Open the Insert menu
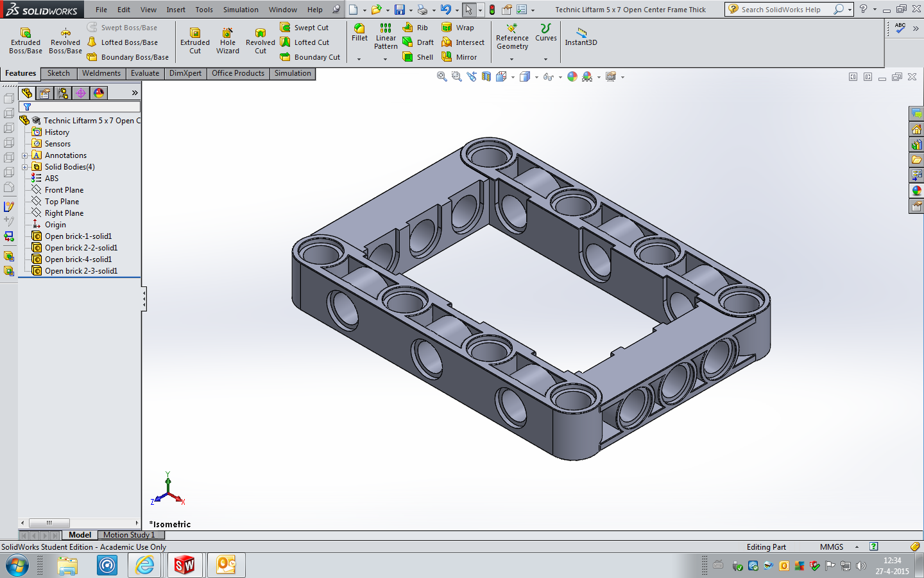Image resolution: width=924 pixels, height=578 pixels. pos(176,10)
